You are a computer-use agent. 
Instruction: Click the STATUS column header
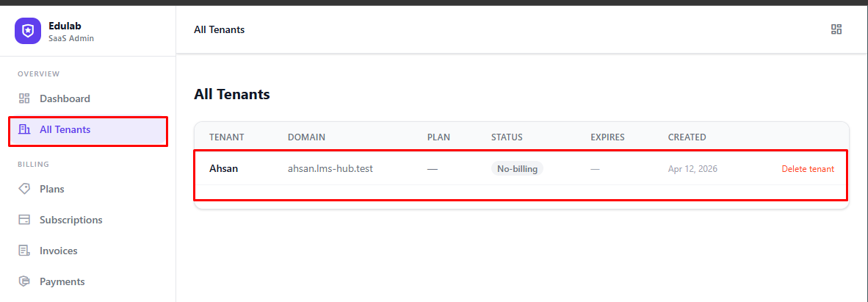[507, 137]
